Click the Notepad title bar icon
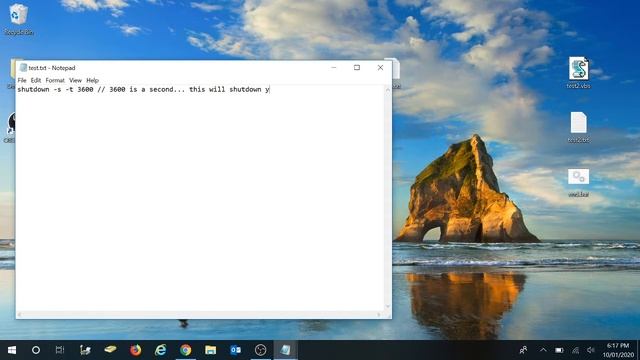The height and width of the screenshot is (360, 640). 23,68
